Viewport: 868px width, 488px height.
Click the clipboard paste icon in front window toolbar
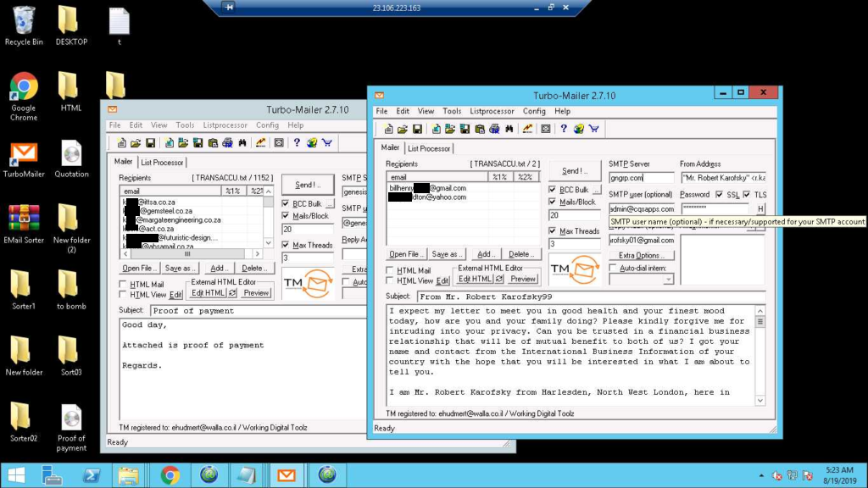point(480,129)
